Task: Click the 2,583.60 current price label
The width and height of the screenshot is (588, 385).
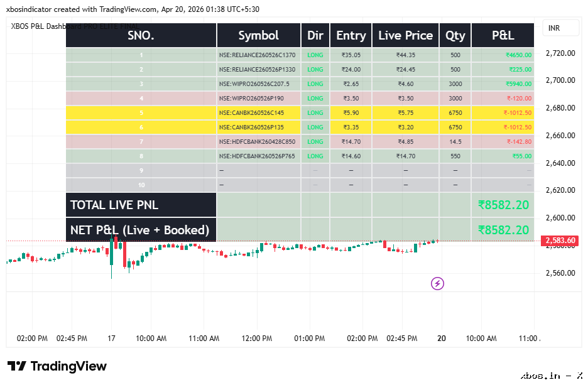Action: click(x=560, y=241)
